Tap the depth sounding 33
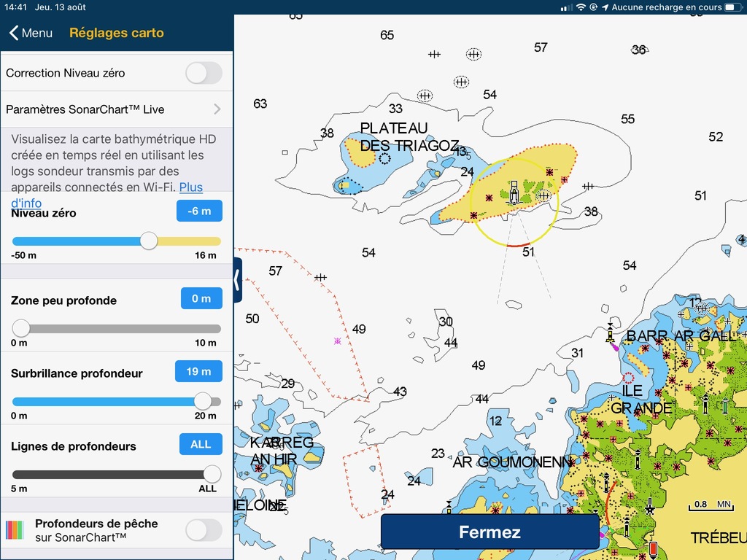 coord(395,109)
